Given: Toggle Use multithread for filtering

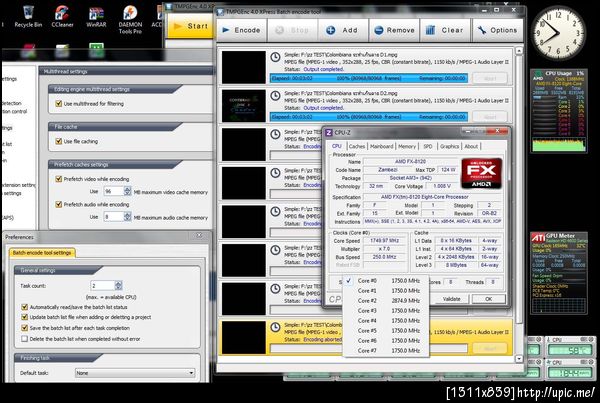Looking at the screenshot, I should tap(59, 103).
